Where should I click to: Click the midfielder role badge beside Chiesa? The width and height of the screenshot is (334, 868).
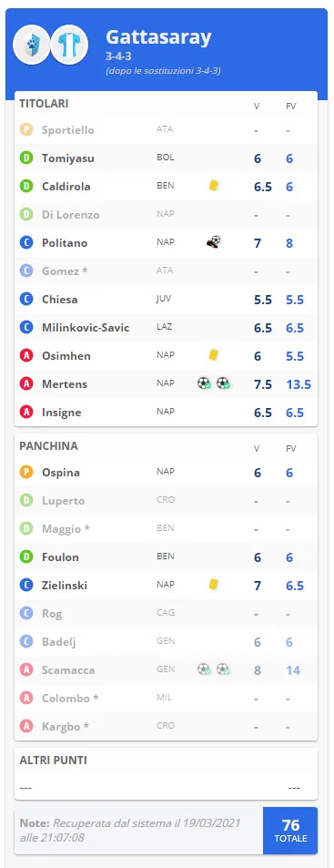pyautogui.click(x=26, y=300)
